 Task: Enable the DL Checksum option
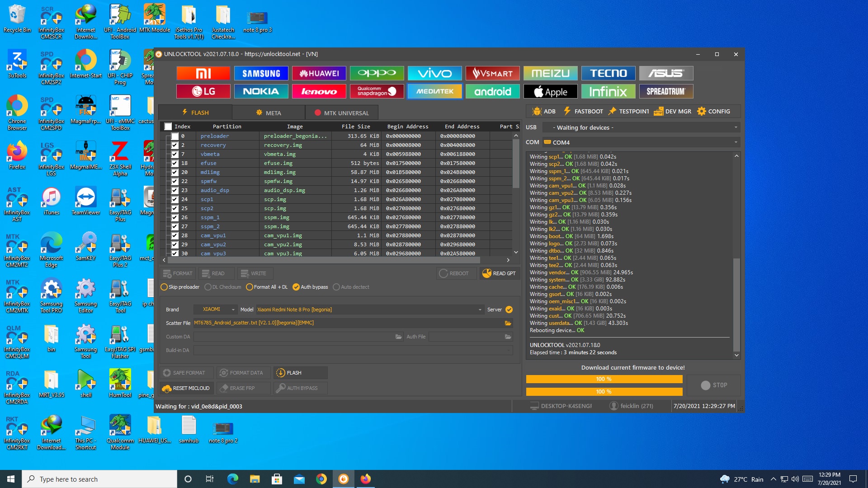click(223, 287)
